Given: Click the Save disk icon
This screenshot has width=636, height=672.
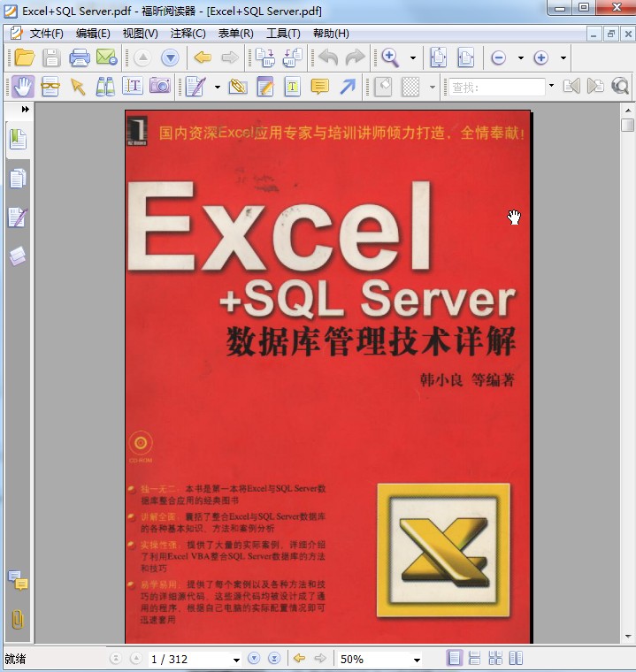Looking at the screenshot, I should click(x=51, y=57).
